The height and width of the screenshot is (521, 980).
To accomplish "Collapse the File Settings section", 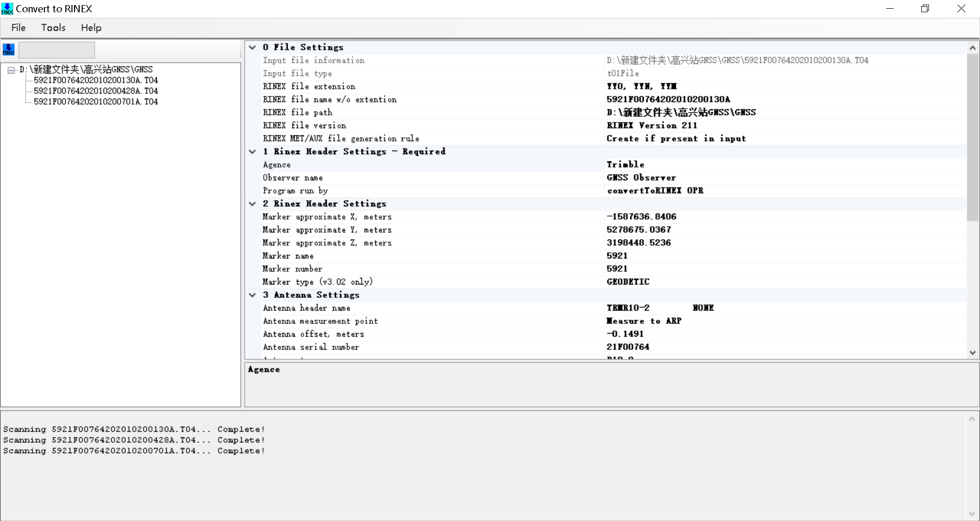I will [252, 48].
